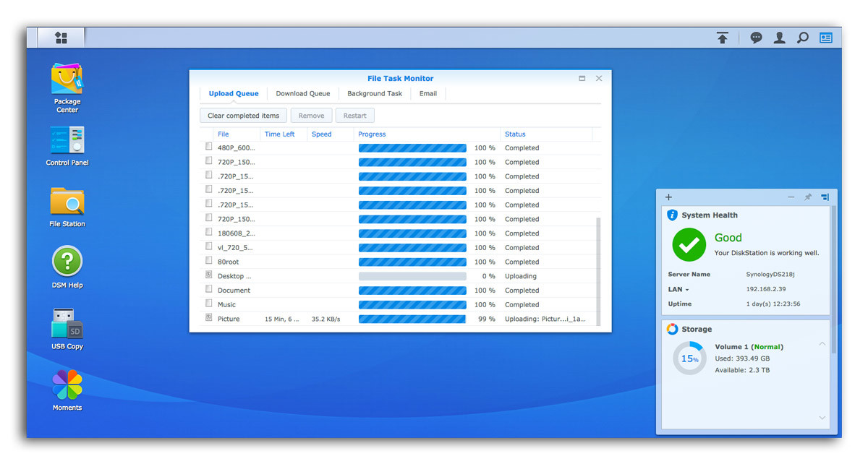This screenshot has width=868, height=464.
Task: Click the Picture row progress bar
Action: [412, 319]
